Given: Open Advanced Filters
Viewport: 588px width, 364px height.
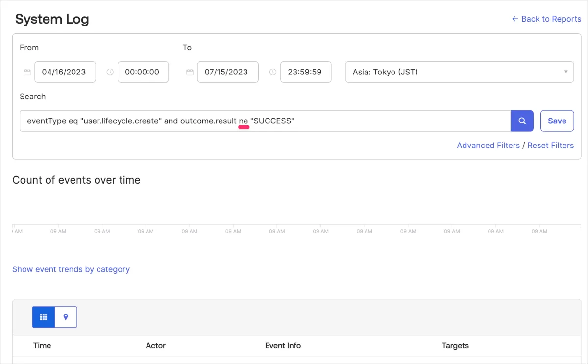Looking at the screenshot, I should (488, 146).
